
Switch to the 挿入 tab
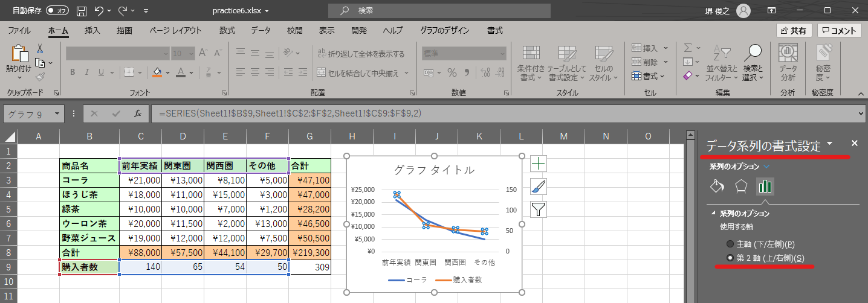(x=92, y=30)
